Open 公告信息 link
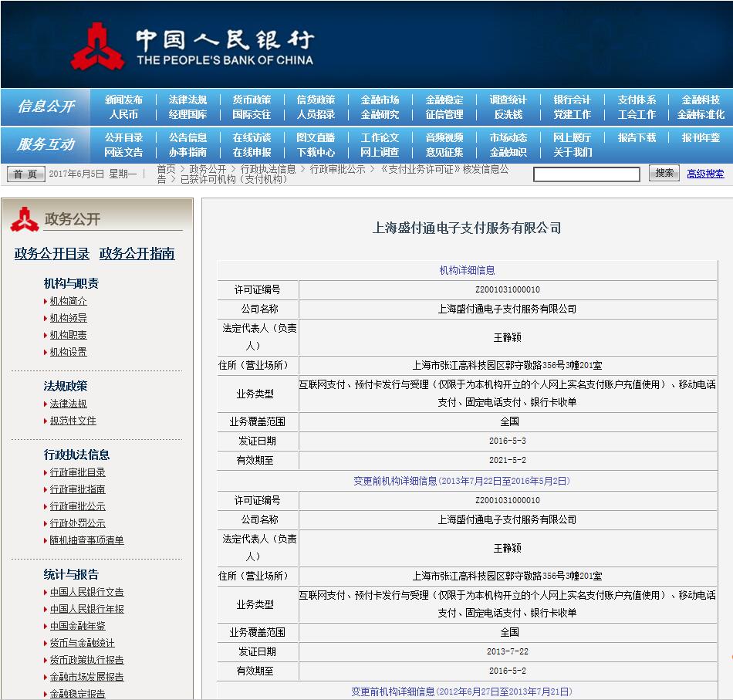The image size is (733, 700). click(187, 137)
